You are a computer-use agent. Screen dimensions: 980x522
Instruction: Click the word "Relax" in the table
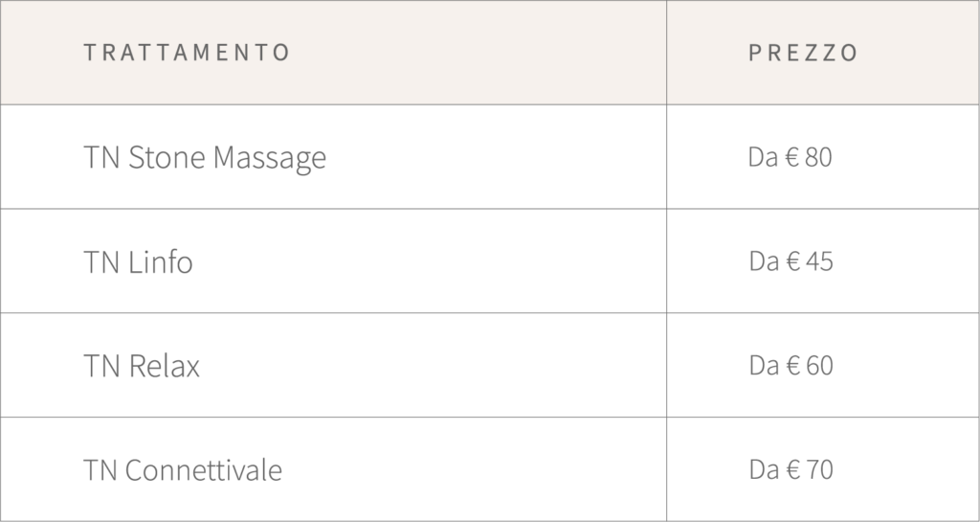coord(164,367)
